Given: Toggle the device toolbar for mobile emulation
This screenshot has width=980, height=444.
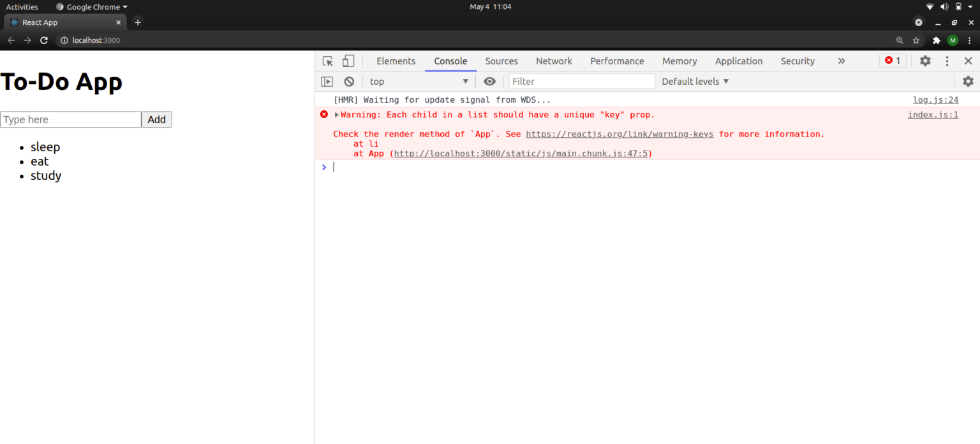Looking at the screenshot, I should 348,61.
